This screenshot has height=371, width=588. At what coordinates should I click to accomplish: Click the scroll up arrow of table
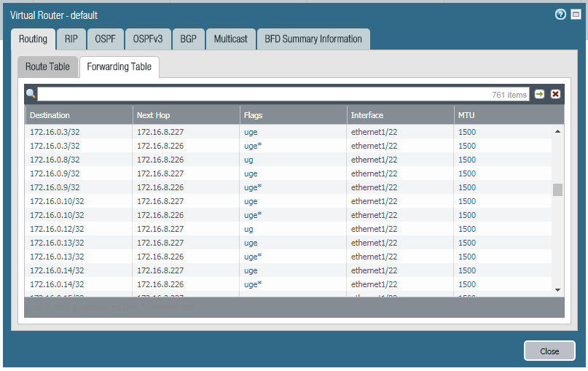click(x=558, y=132)
